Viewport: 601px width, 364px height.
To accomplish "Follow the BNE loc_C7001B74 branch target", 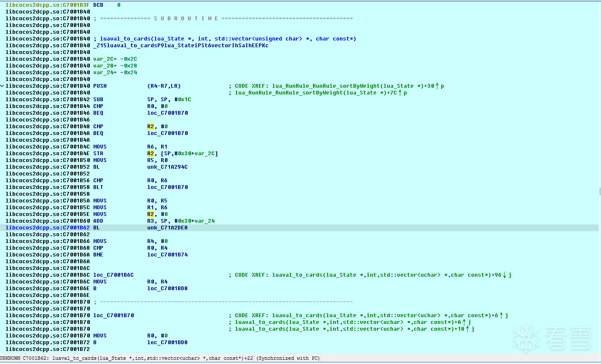I will 167,255.
